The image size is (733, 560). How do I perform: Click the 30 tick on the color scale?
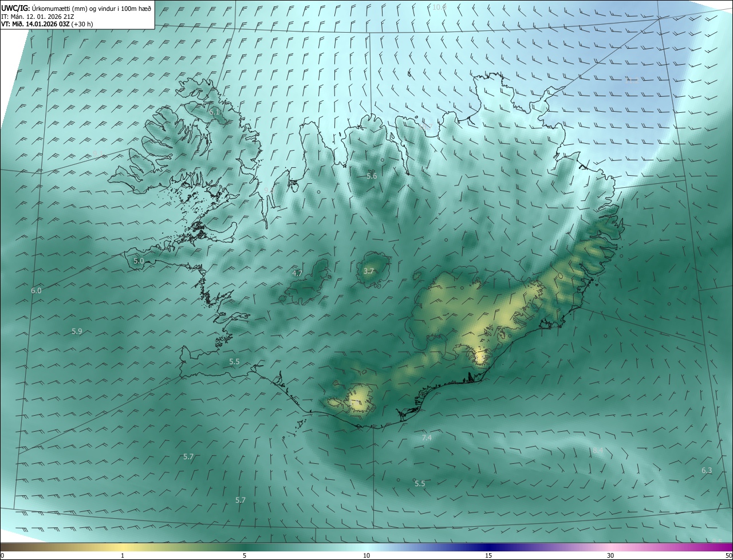[610, 555]
